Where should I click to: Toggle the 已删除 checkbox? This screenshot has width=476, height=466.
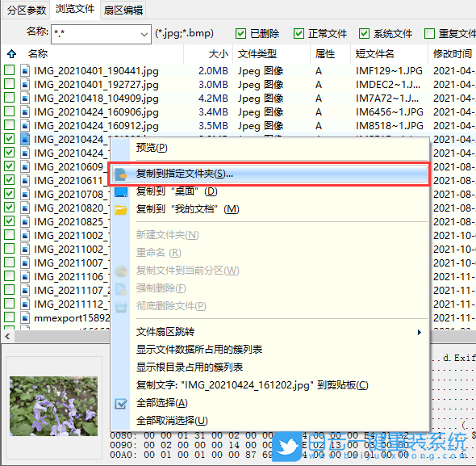(x=240, y=33)
